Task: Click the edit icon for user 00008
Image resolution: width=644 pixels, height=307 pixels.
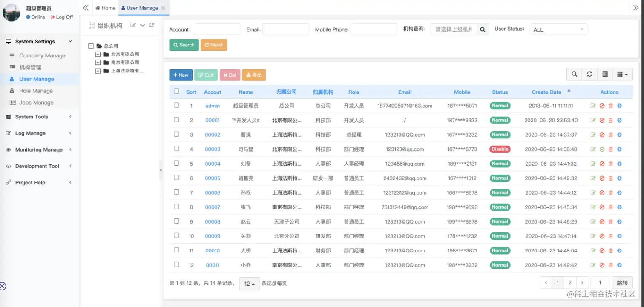Action: click(593, 222)
